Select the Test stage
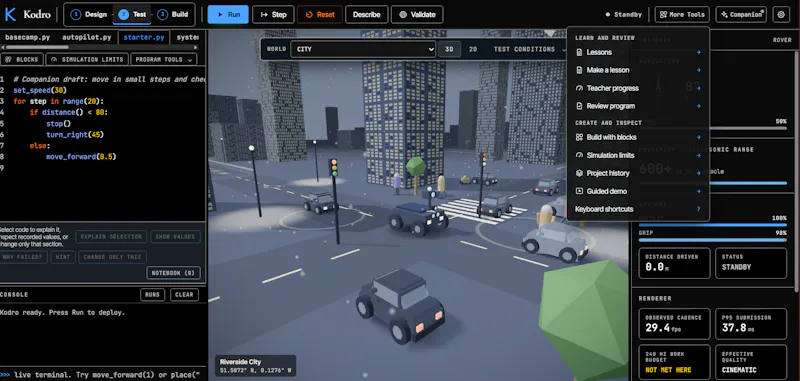800x381 pixels. [132, 15]
